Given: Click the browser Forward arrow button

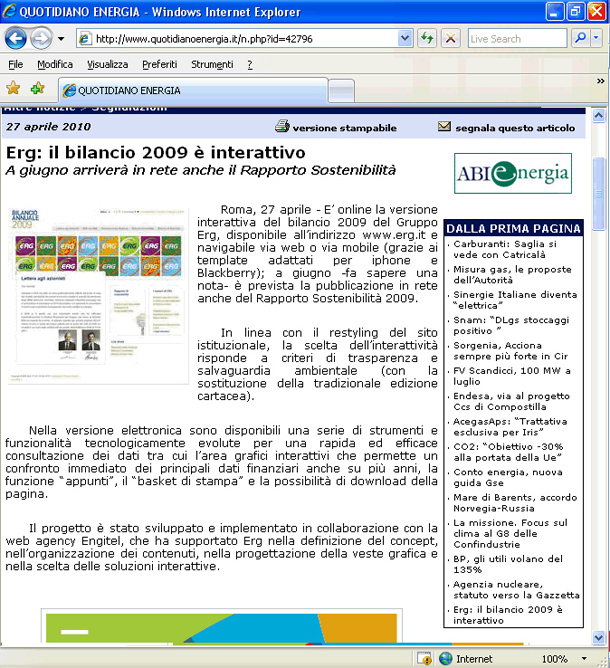Looking at the screenshot, I should [x=42, y=38].
